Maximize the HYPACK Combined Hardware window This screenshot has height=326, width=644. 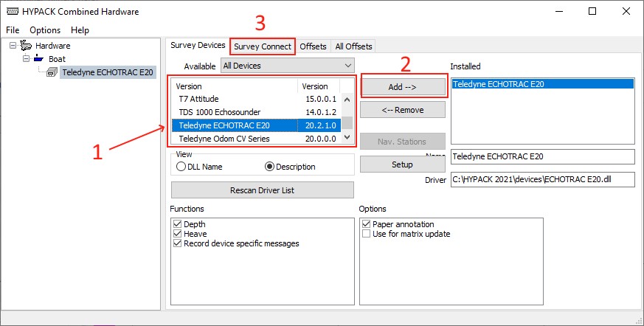coord(592,12)
